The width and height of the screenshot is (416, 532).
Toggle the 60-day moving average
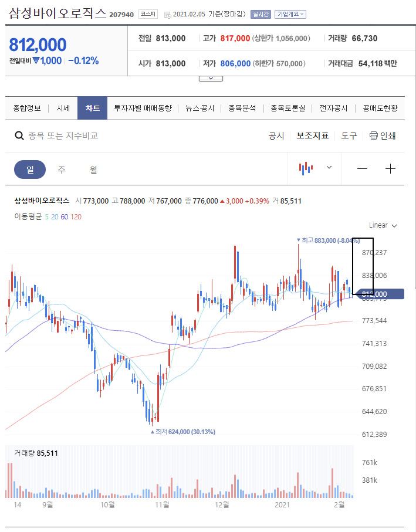[x=65, y=217]
